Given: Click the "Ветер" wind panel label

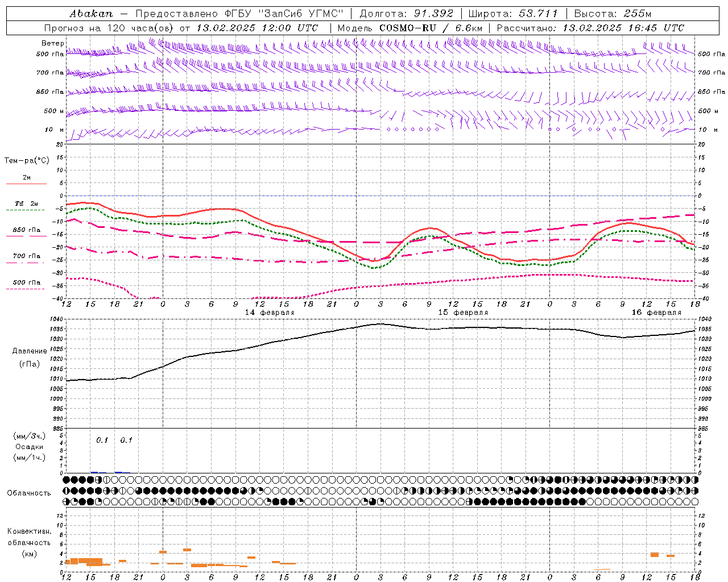Looking at the screenshot, I should pos(53,43).
